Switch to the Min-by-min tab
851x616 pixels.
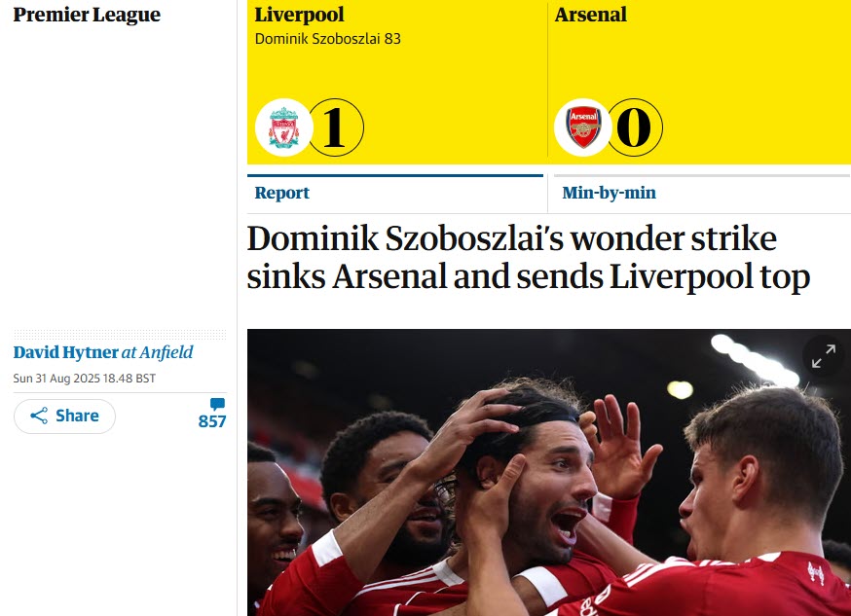[x=609, y=193]
